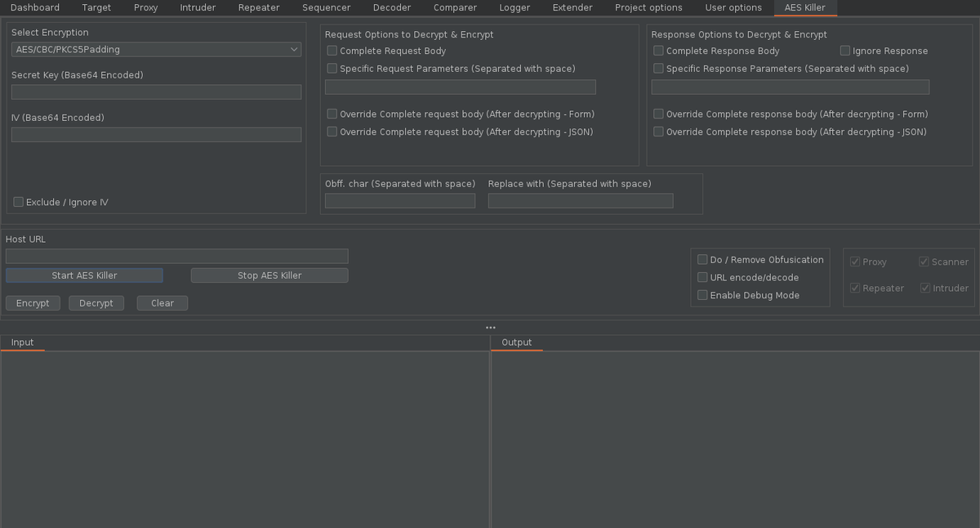Enable Do / Remove Obfusication checkbox
Image resolution: width=980 pixels, height=528 pixels.
[702, 259]
